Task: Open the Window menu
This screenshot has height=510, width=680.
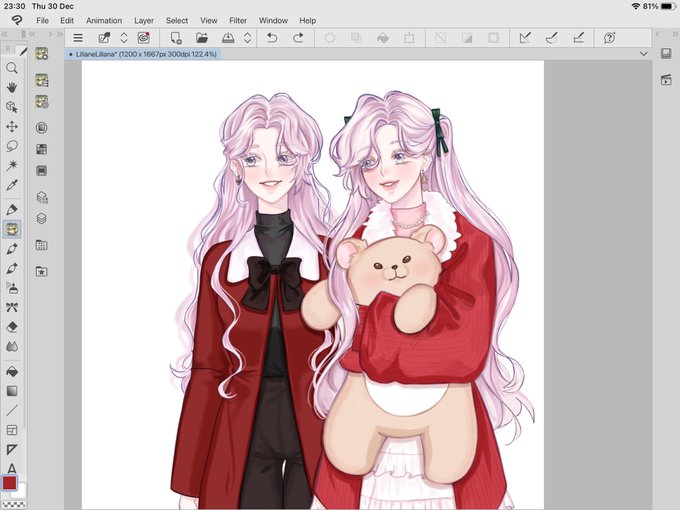Action: coord(273,20)
